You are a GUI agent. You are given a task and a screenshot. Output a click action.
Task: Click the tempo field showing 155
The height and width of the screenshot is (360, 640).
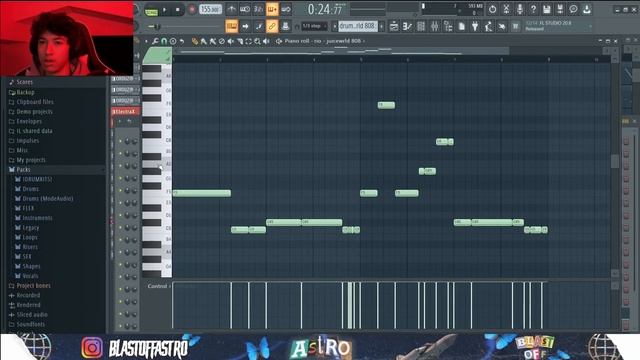click(210, 9)
